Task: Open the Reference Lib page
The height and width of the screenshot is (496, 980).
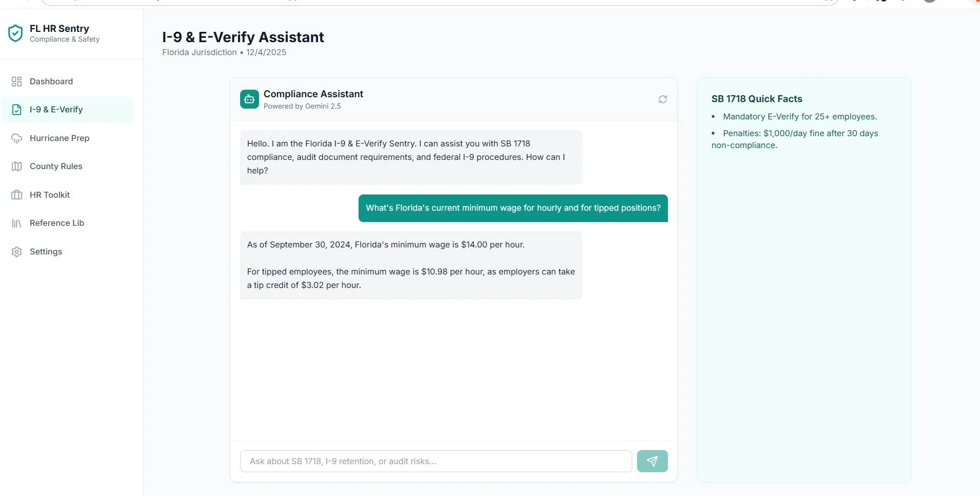Action: (68, 223)
